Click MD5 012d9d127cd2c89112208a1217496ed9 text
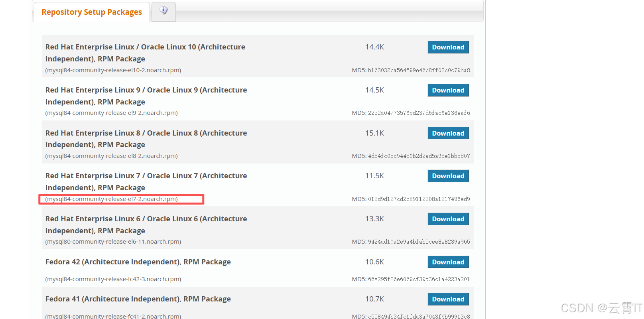644x319 pixels. coord(411,199)
